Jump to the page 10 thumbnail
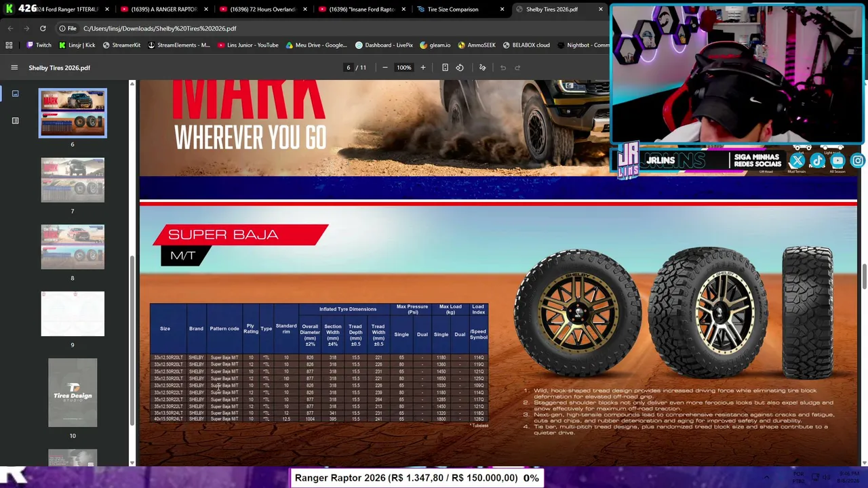 click(73, 393)
